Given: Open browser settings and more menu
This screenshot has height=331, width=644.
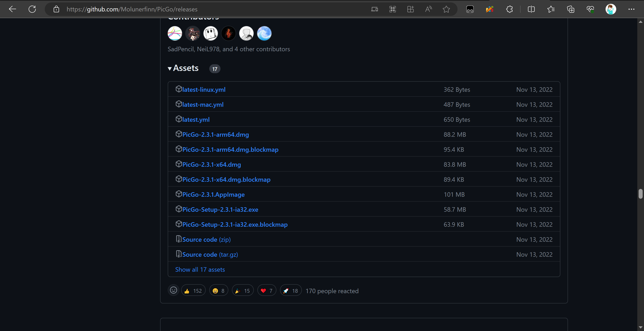Looking at the screenshot, I should (631, 9).
